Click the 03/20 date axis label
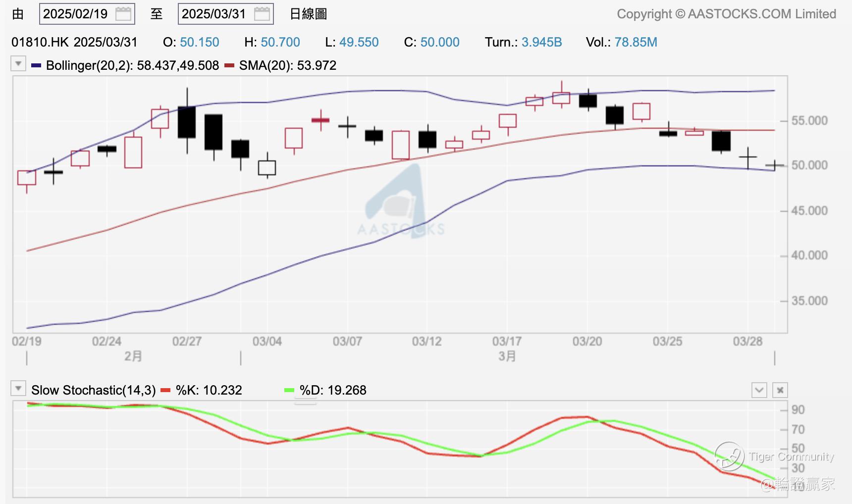Screen dimensions: 852x504 [587, 341]
